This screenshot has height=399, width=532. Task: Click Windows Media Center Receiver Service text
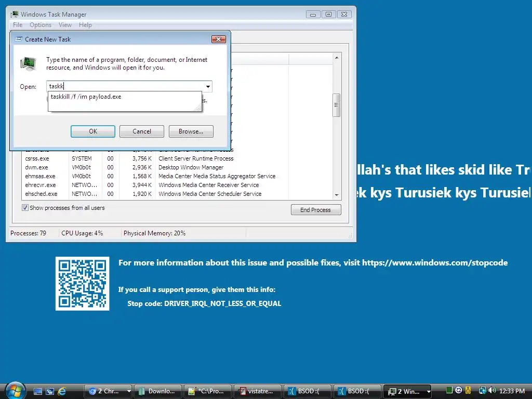209,185
